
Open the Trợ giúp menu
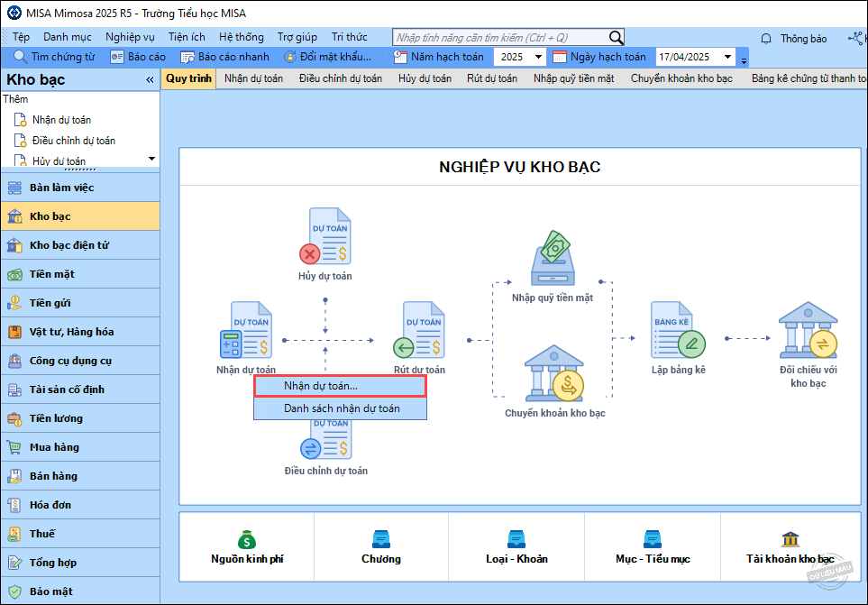click(x=297, y=37)
